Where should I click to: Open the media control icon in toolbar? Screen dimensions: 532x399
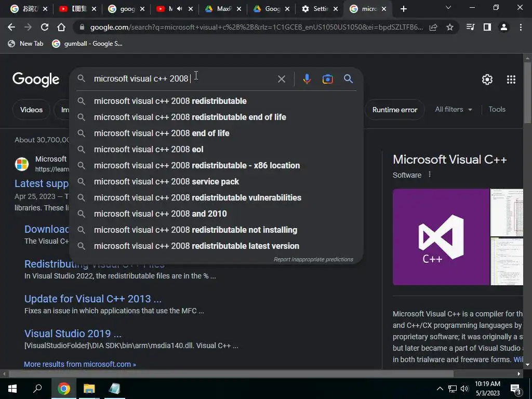(x=470, y=27)
